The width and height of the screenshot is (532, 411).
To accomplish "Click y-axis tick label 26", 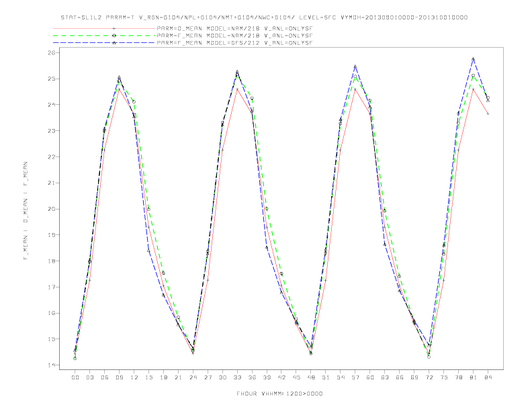I will (52, 52).
